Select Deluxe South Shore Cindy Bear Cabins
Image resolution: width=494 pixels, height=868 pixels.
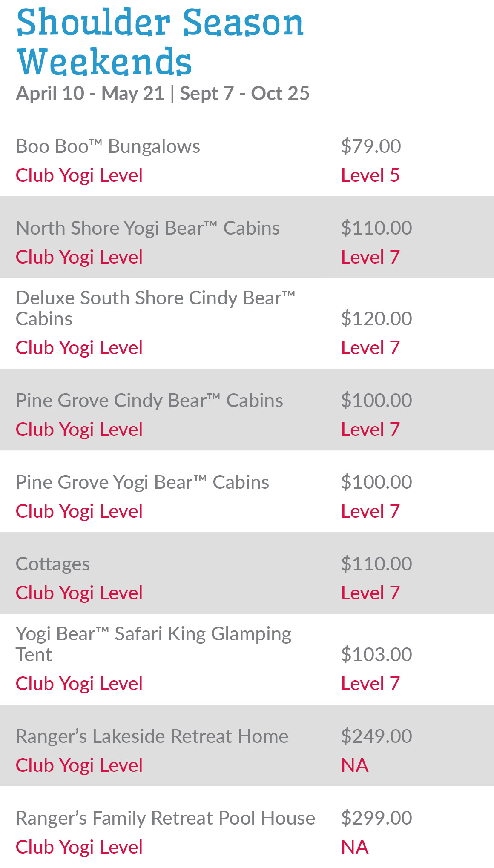pyautogui.click(x=155, y=308)
